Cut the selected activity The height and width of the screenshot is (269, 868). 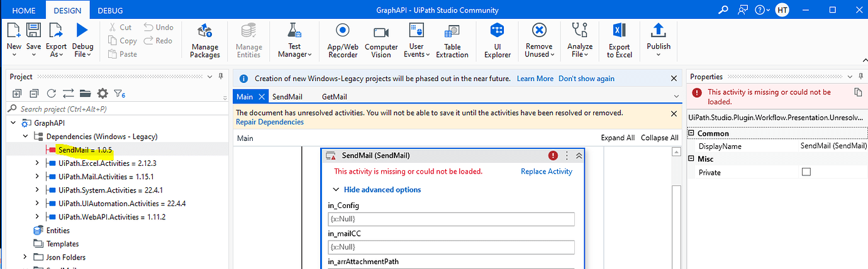tap(120, 28)
